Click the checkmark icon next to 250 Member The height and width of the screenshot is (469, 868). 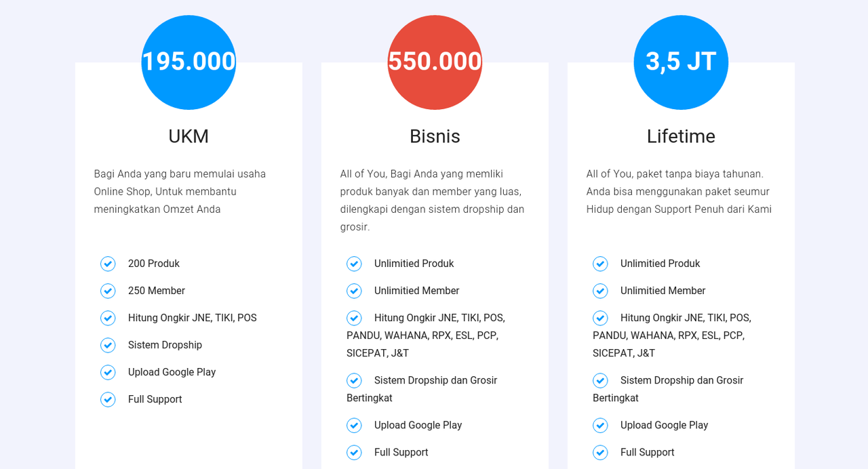[108, 291]
